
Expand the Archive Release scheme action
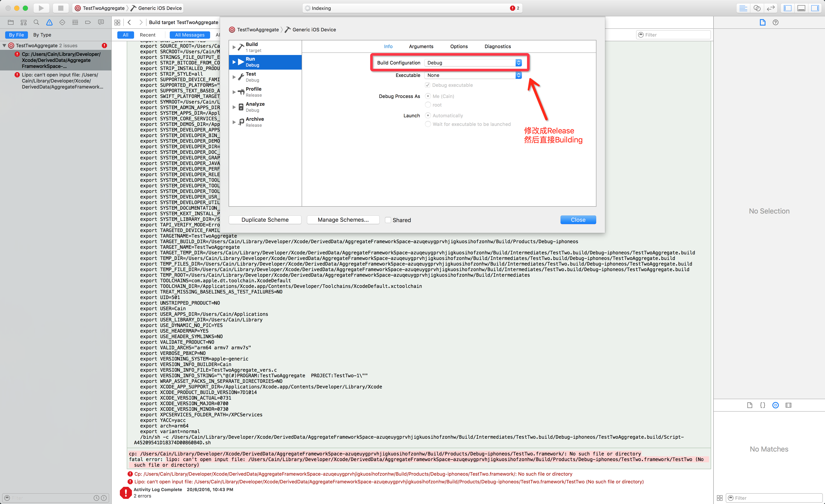234,122
